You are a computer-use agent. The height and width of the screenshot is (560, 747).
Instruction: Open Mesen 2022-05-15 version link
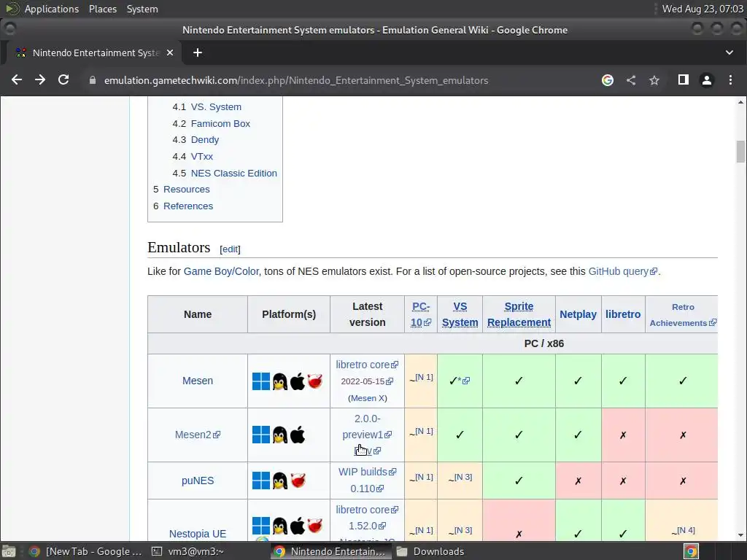[x=367, y=381]
